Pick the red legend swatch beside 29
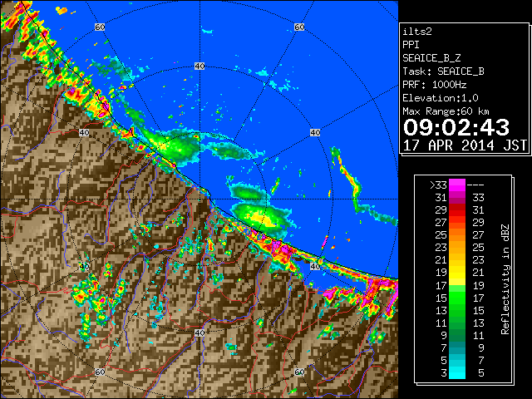Screen dimensions: 532x399 pyautogui.click(x=457, y=210)
